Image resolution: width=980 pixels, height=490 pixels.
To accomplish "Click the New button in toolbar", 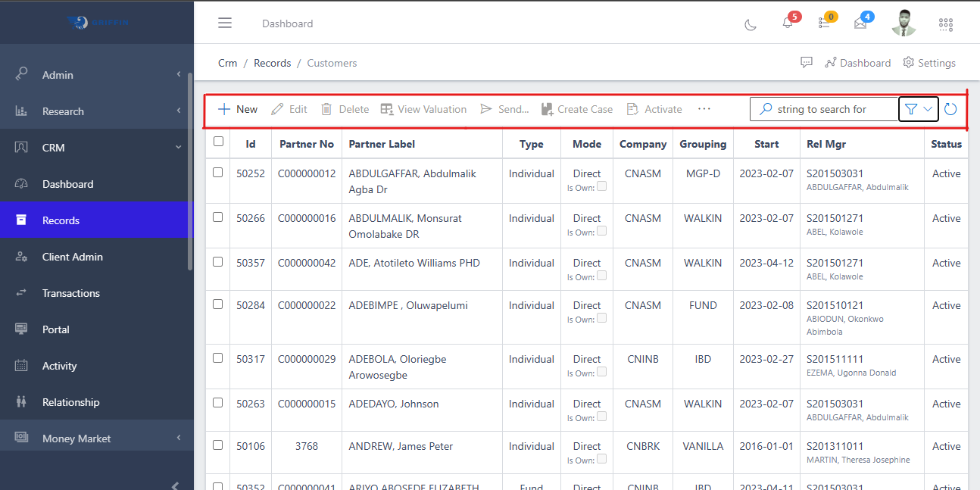I will click(x=238, y=109).
